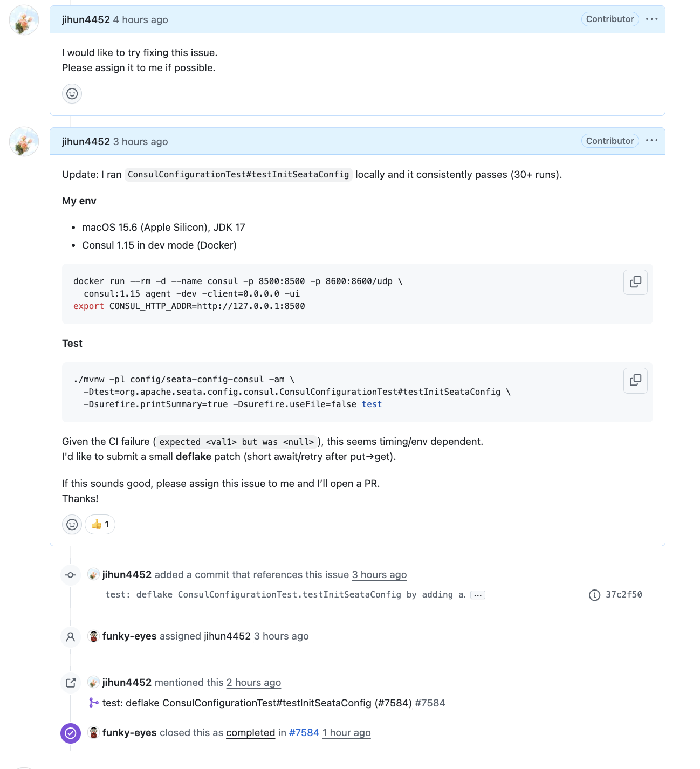Copy the docker run code block
This screenshot has height=769, width=700.
click(x=635, y=282)
